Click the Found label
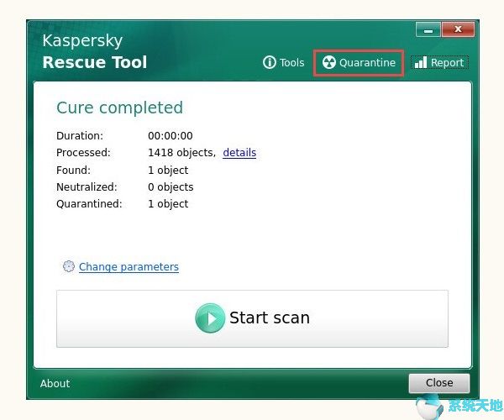The image size is (504, 420). tap(73, 171)
